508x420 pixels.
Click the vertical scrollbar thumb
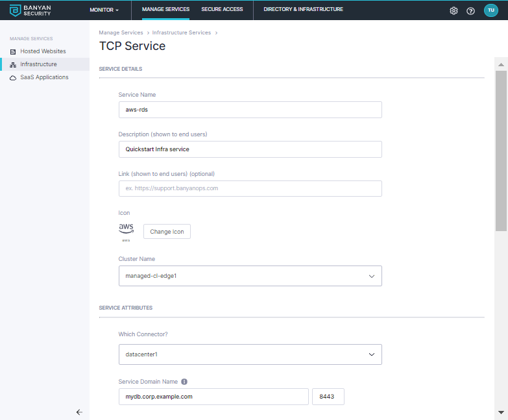click(x=501, y=149)
